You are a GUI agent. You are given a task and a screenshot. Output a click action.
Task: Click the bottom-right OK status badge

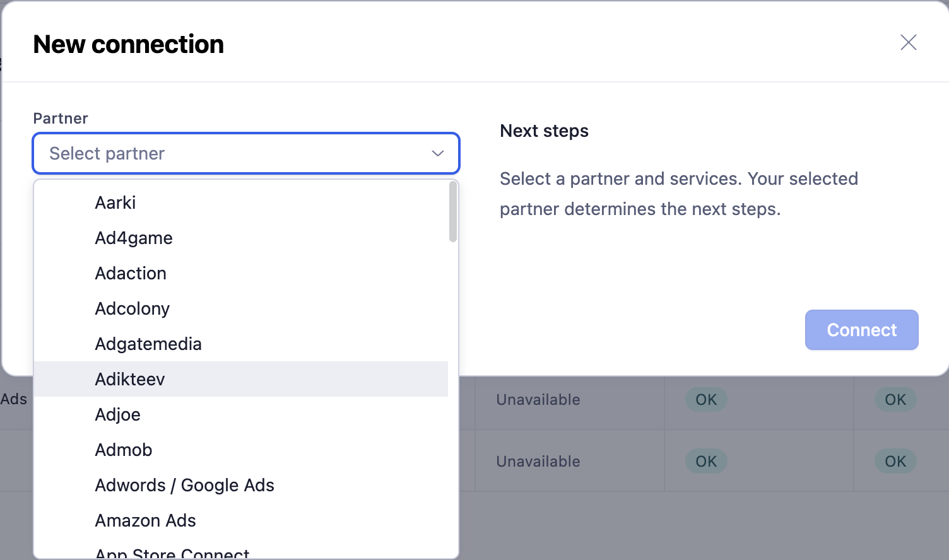coord(895,462)
